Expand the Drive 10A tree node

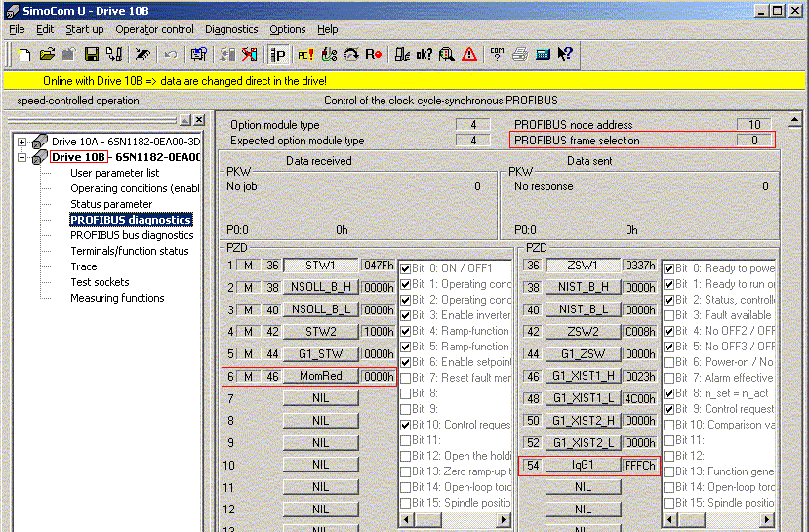(x=21, y=142)
